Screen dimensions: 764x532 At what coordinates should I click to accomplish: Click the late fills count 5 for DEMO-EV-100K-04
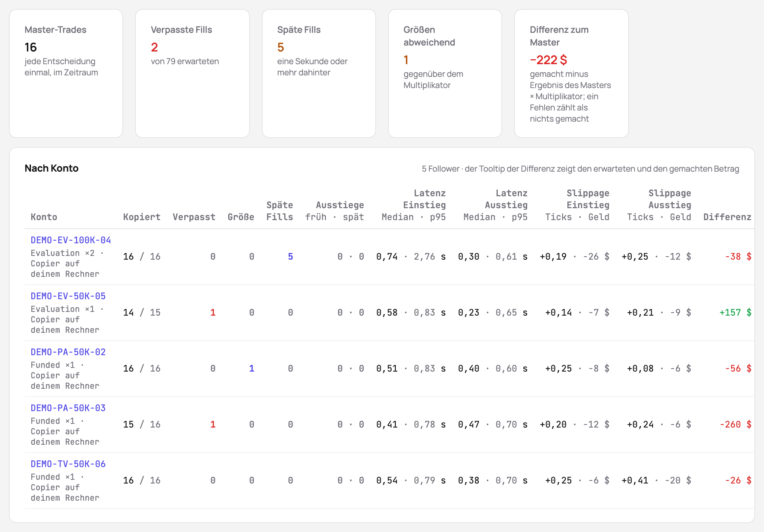coord(291,257)
